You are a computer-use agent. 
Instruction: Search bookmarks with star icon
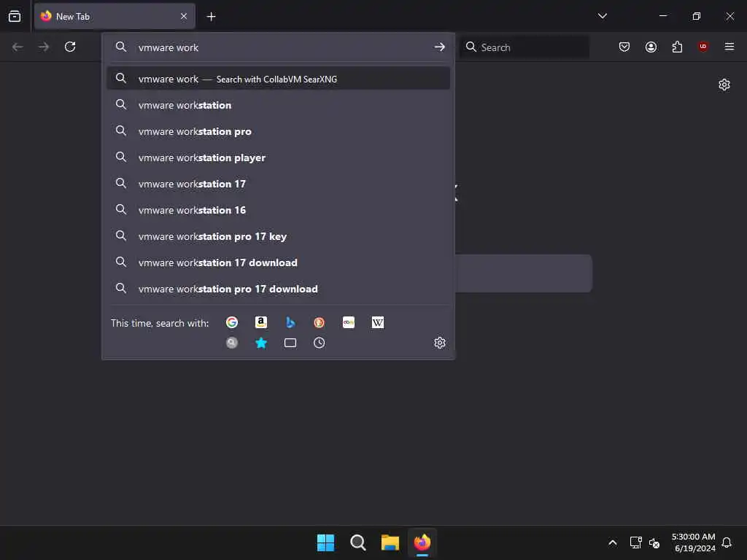(x=261, y=343)
